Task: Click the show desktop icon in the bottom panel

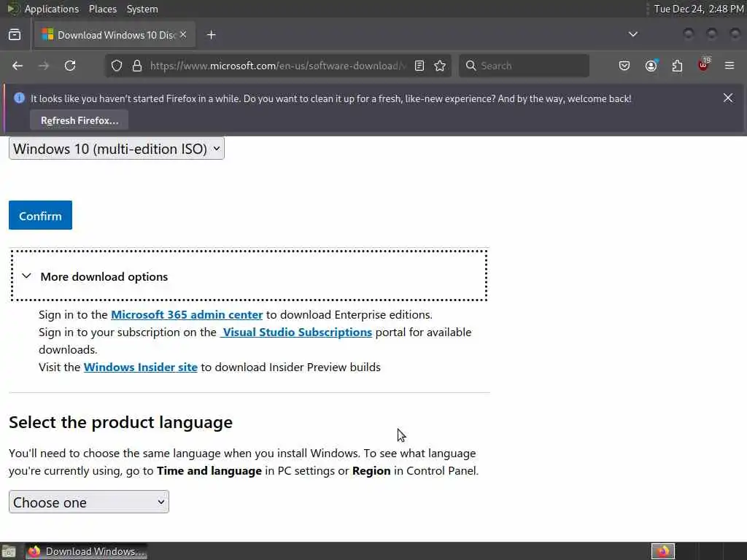Action: coord(9,551)
